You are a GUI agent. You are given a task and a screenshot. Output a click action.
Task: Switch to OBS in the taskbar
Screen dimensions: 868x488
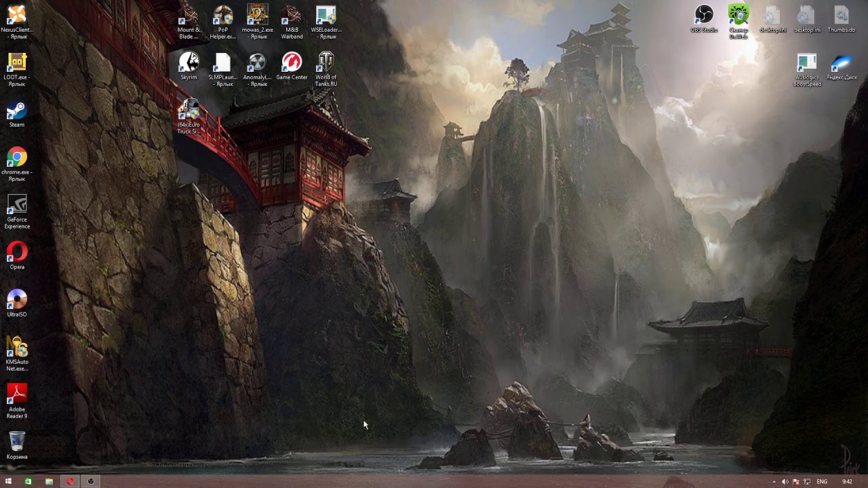click(x=90, y=481)
